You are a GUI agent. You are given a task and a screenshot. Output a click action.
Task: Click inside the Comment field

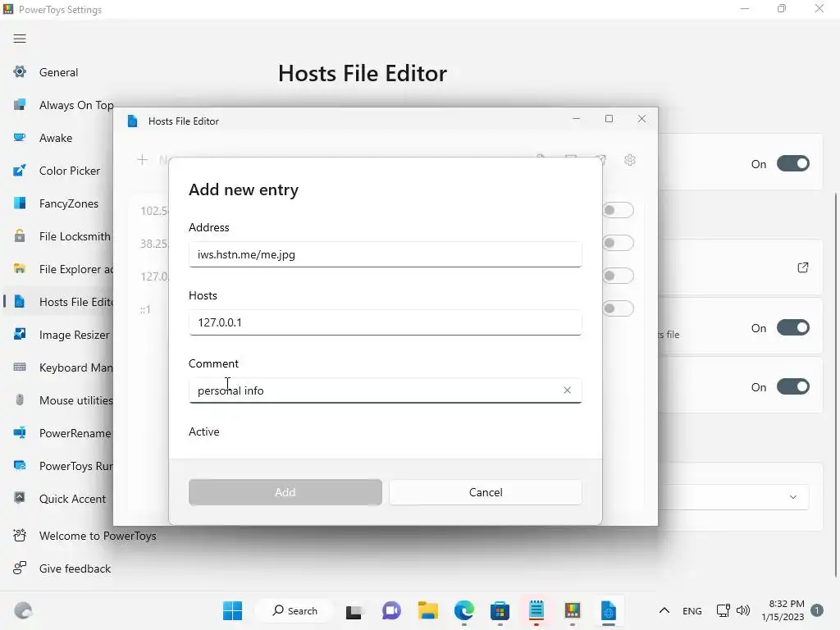coord(385,390)
